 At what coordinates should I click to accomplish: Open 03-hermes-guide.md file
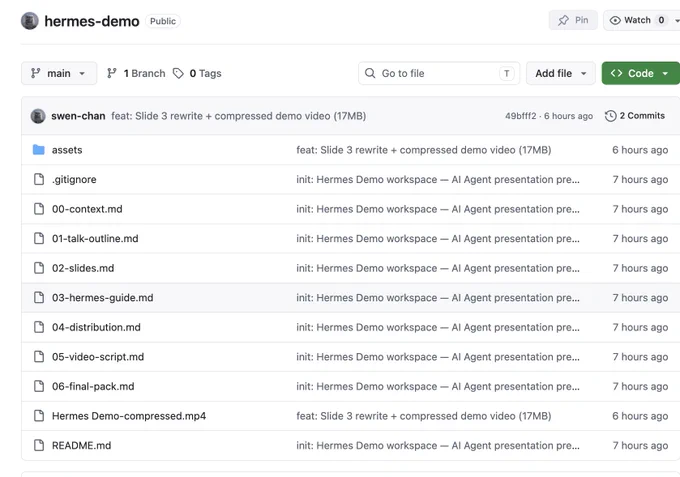click(102, 297)
